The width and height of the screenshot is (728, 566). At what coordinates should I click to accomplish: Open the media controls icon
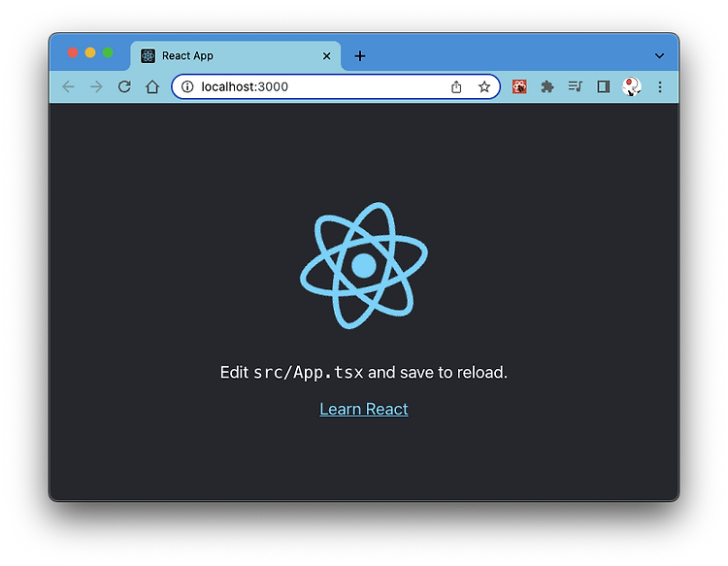(x=576, y=86)
